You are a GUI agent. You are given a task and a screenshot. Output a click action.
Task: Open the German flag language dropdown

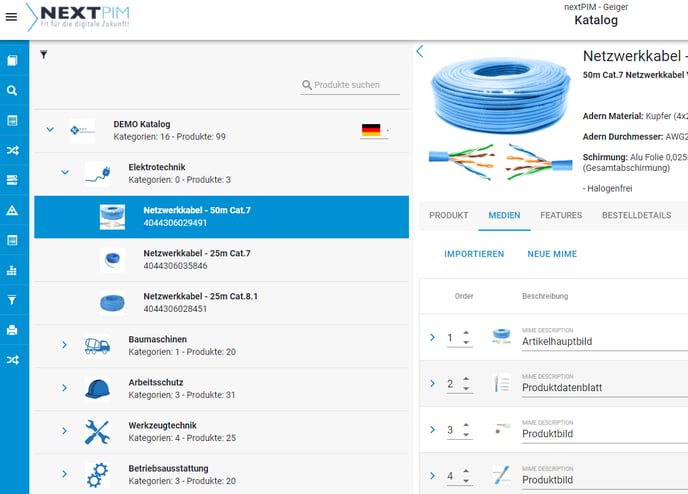(x=375, y=130)
